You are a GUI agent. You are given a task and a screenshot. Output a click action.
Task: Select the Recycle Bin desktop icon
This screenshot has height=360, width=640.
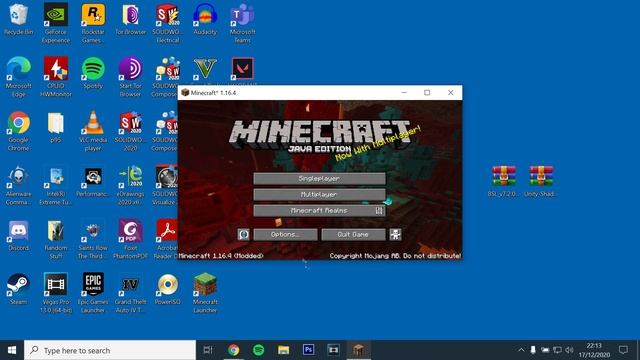tap(18, 20)
